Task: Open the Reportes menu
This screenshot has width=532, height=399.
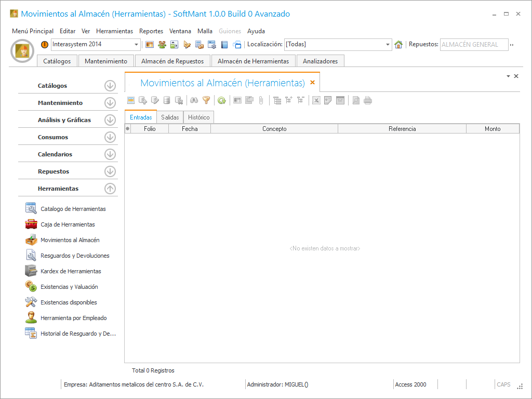Action: 151,31
